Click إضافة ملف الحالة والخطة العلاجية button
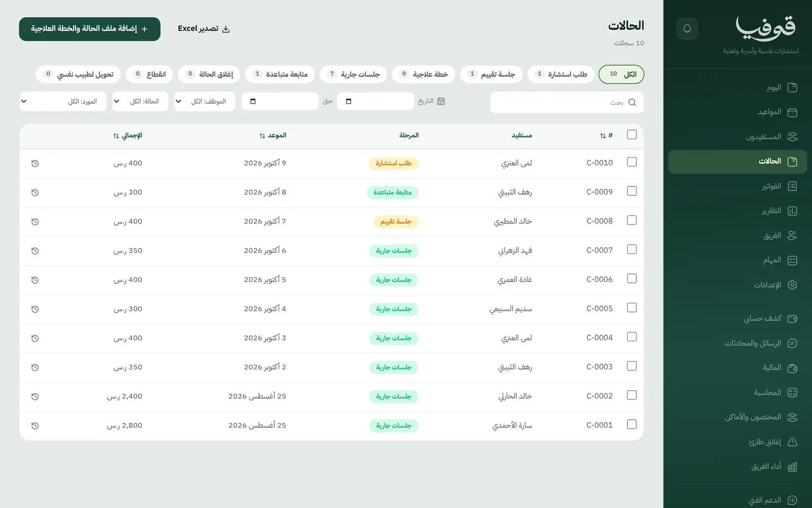The height and width of the screenshot is (508, 812). pos(90,29)
